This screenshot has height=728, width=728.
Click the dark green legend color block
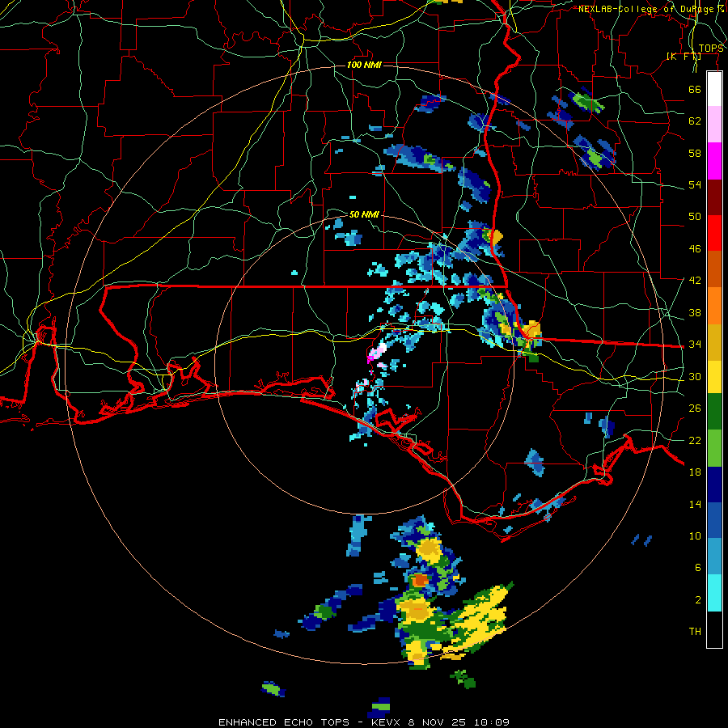(714, 412)
